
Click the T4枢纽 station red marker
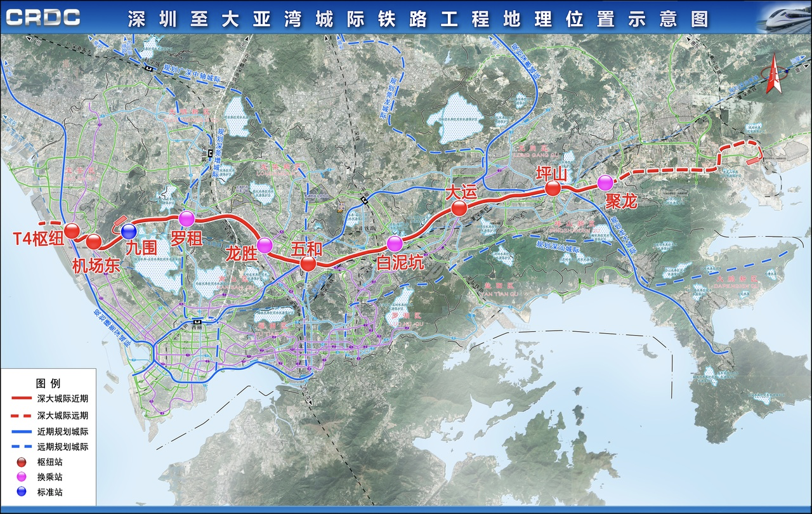[72, 230]
